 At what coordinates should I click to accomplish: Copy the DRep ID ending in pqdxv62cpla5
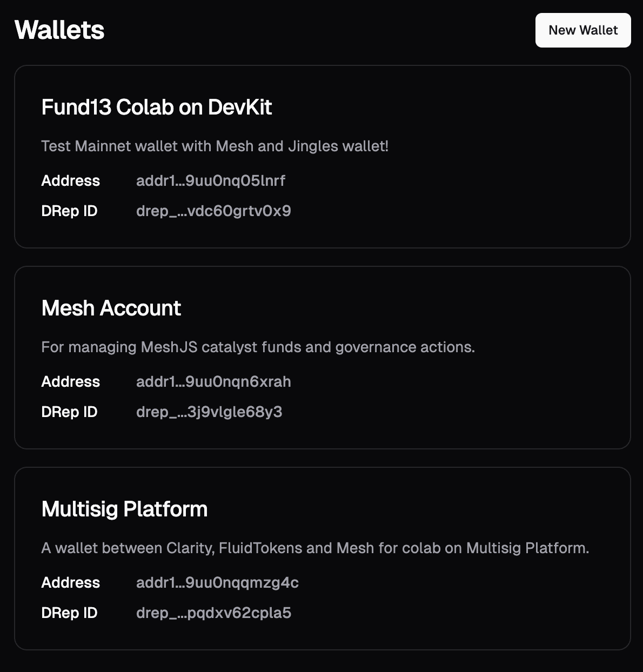pyautogui.click(x=214, y=613)
